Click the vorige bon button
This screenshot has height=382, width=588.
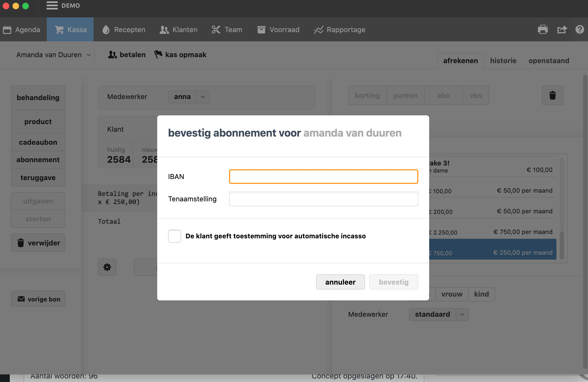[38, 299]
